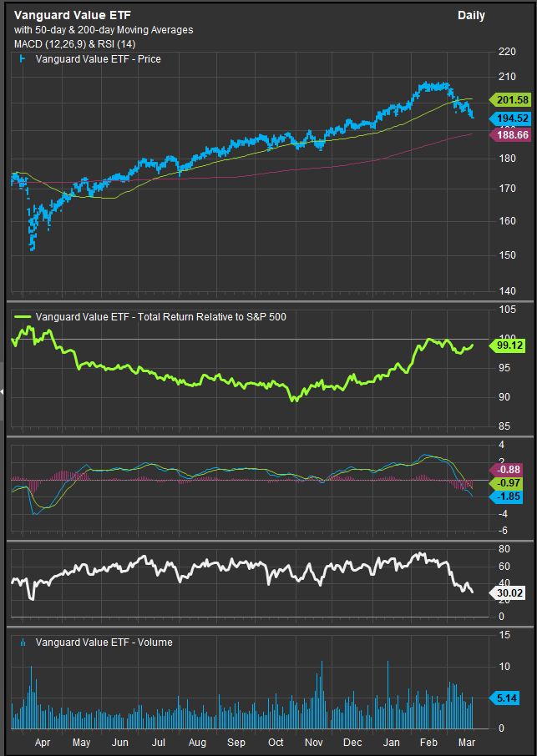Click the Daily interval label

(x=471, y=16)
